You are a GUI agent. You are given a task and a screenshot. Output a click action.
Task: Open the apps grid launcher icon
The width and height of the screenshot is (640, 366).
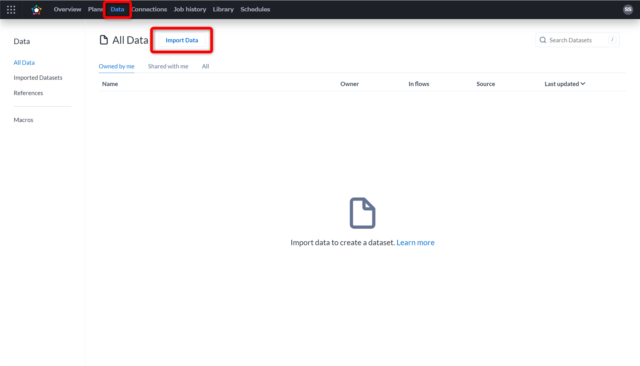pyautogui.click(x=11, y=9)
